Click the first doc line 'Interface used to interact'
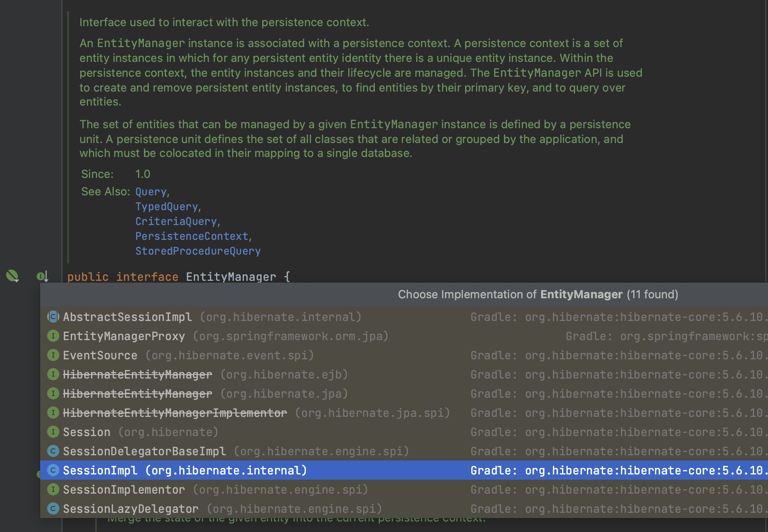This screenshot has height=532, width=768. pos(224,22)
